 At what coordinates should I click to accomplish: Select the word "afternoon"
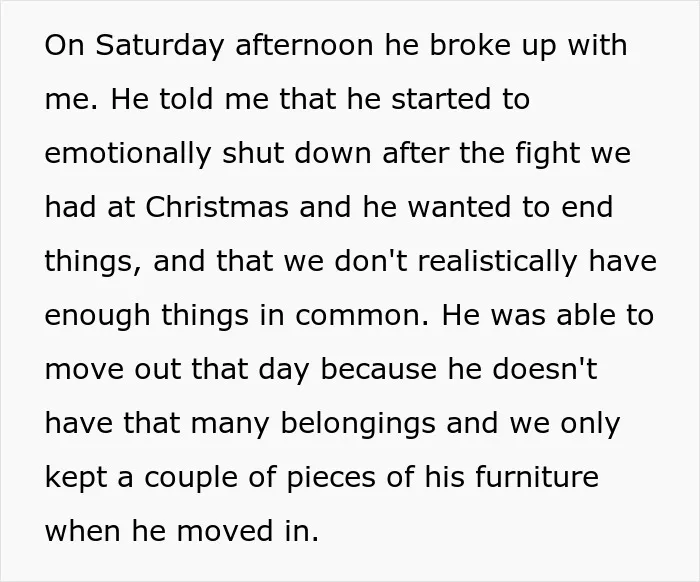304,45
